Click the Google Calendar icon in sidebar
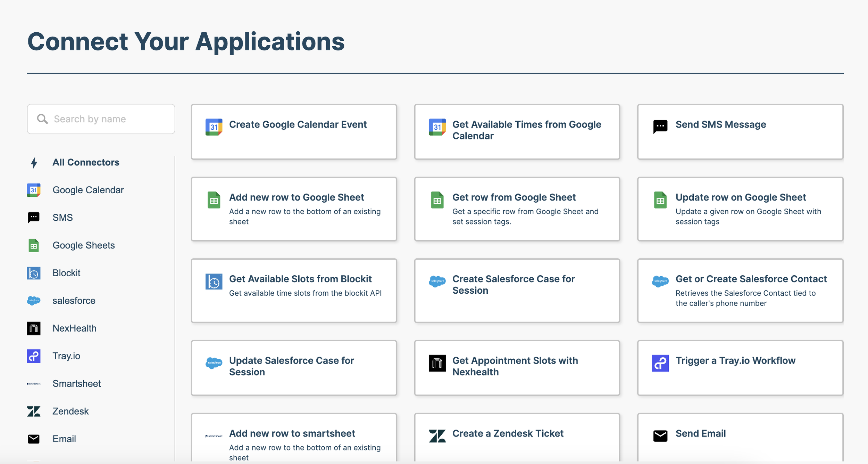 click(34, 190)
